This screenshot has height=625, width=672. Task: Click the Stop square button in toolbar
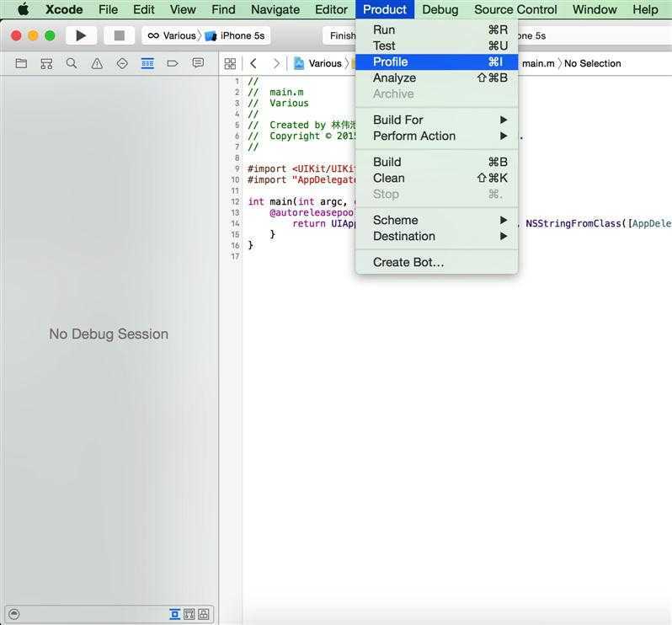[119, 35]
